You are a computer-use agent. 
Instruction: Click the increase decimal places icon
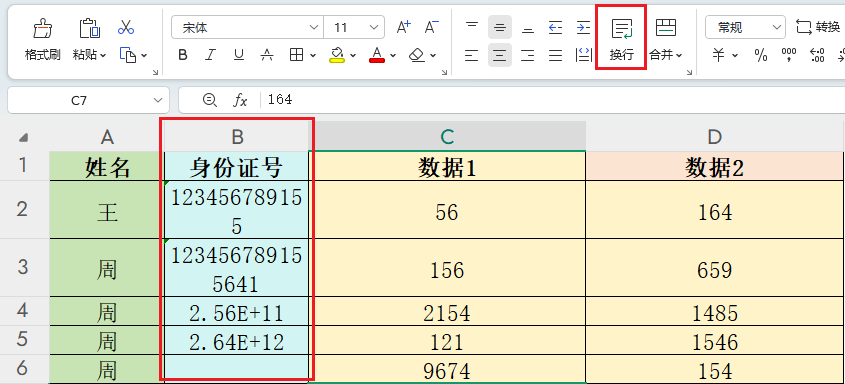pyautogui.click(x=817, y=54)
